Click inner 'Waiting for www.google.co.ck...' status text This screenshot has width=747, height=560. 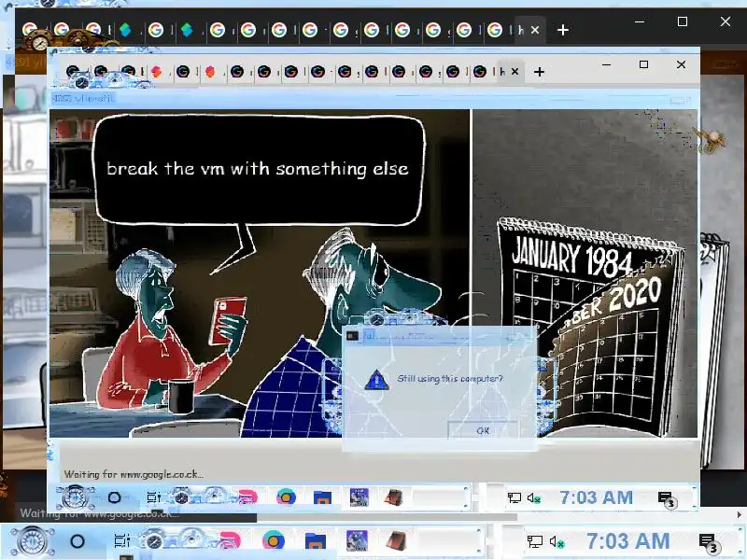click(134, 474)
